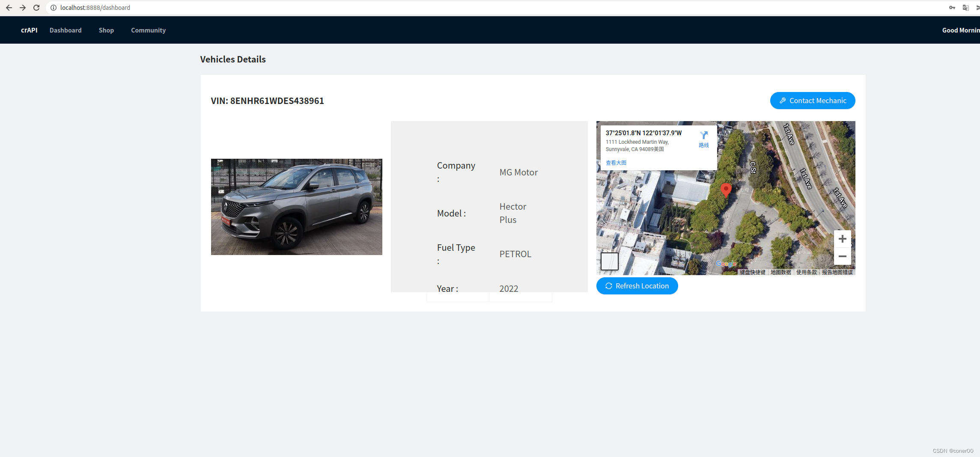
Task: Open the crAPI home logo
Action: 29,30
